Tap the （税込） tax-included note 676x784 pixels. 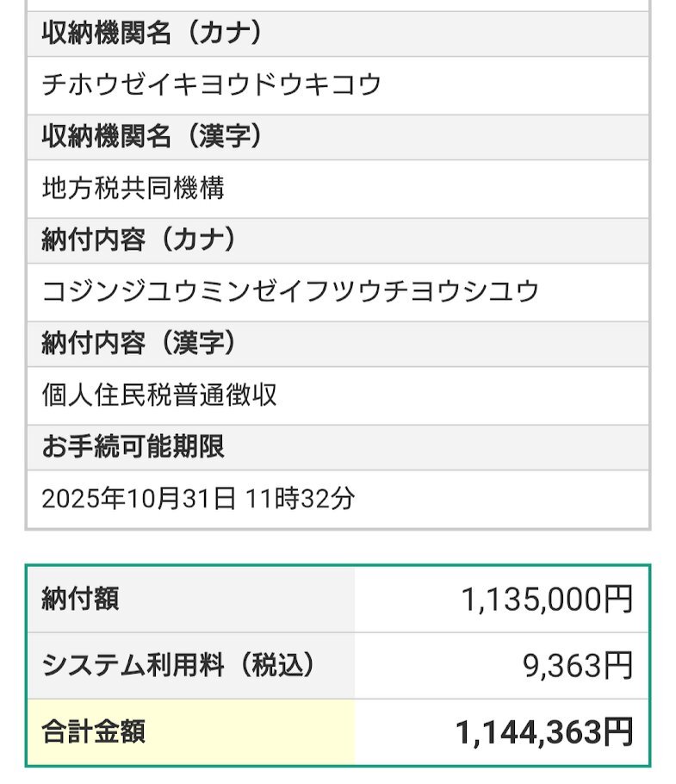pos(276,665)
